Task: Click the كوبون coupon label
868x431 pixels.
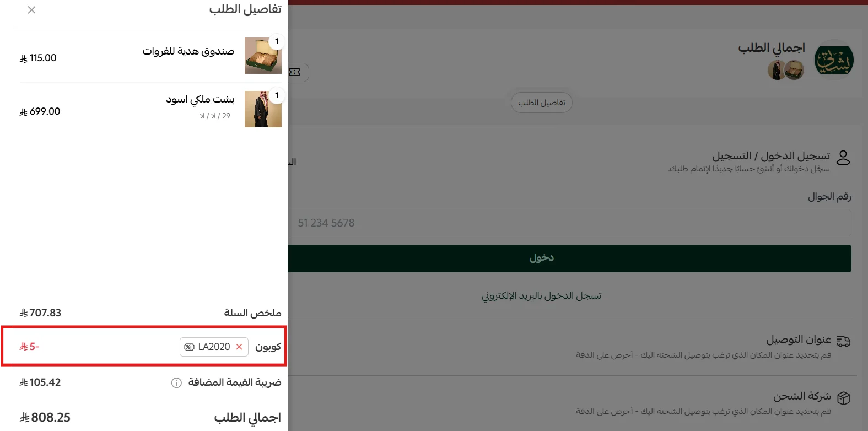Action: tap(268, 347)
